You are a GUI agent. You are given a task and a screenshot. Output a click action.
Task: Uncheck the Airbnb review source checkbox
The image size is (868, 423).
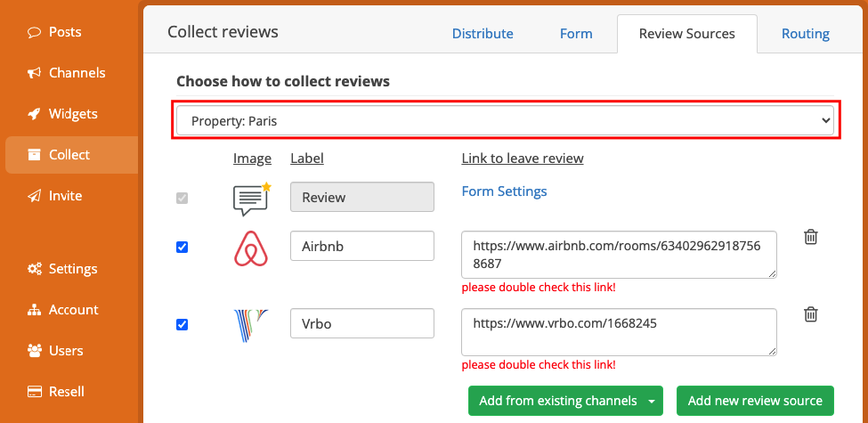[x=182, y=247]
